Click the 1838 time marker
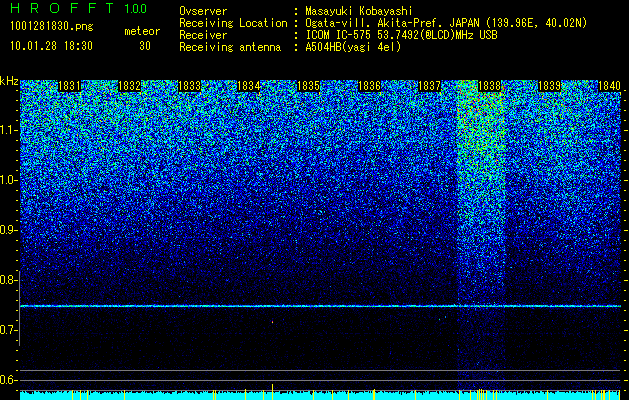629x400 pixels. point(489,86)
